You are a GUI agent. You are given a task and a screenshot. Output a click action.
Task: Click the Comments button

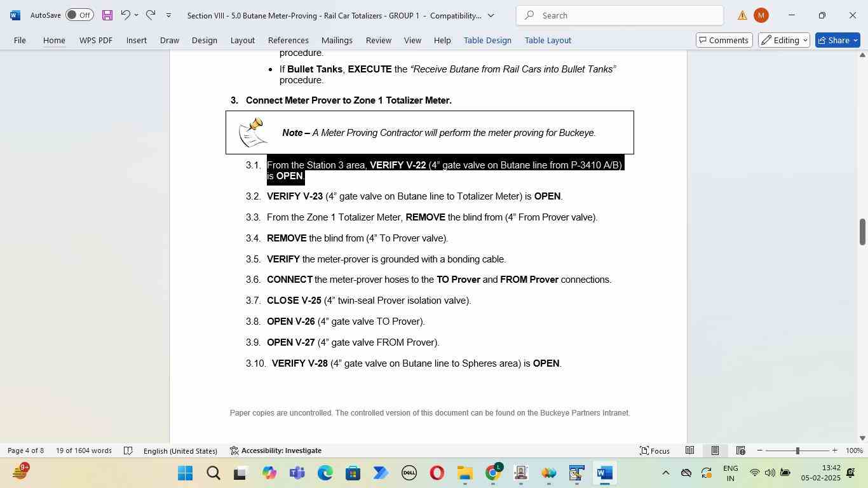coord(724,40)
